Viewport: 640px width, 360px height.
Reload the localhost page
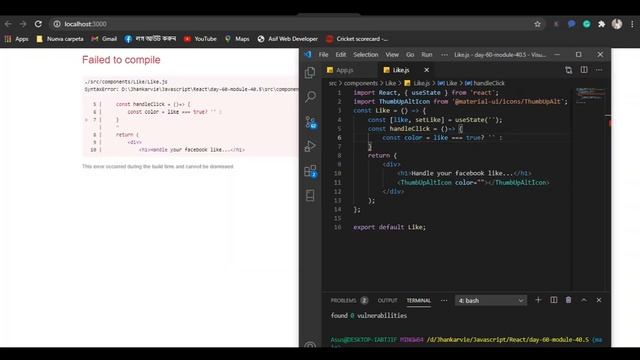click(x=38, y=24)
